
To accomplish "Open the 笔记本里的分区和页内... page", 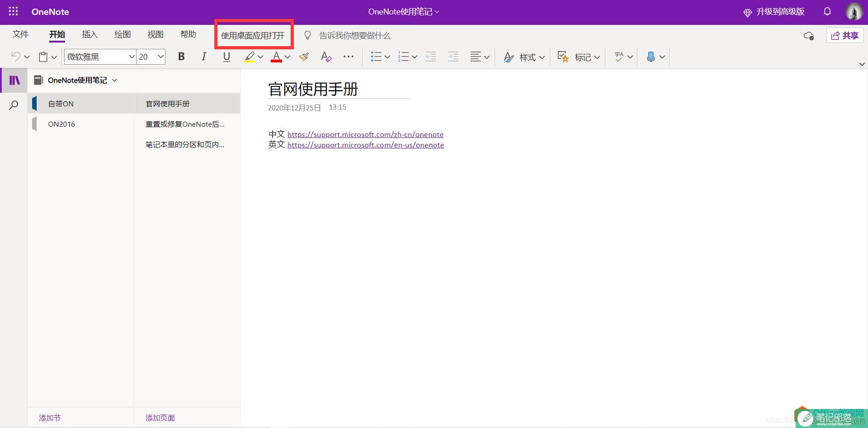I will click(188, 144).
